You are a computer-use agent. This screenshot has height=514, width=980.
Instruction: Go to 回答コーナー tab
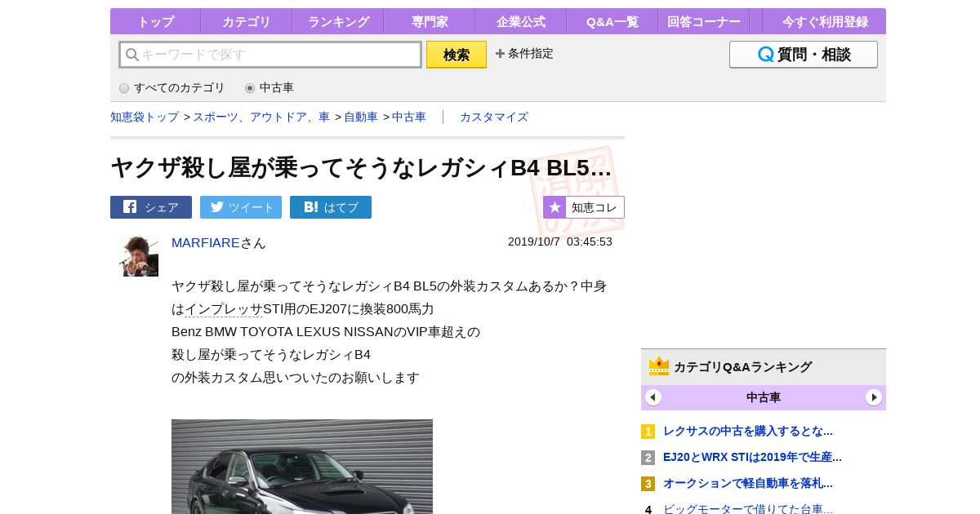coord(703,21)
